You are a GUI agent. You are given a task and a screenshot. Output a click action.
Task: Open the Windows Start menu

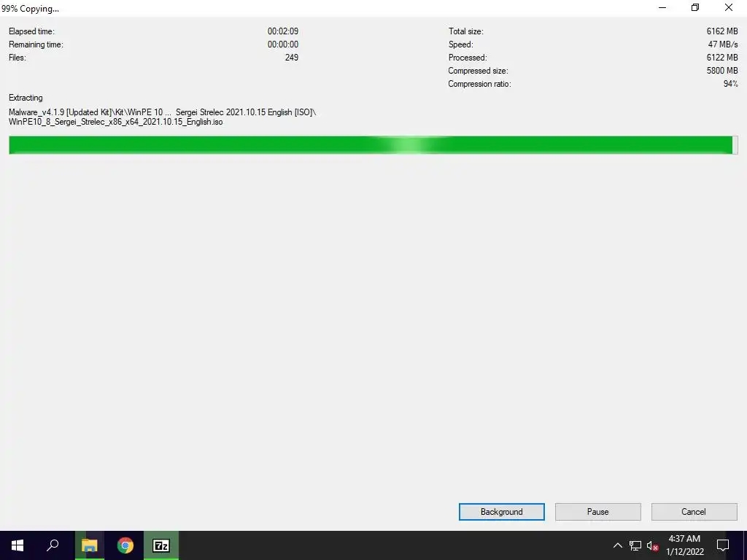click(x=18, y=545)
